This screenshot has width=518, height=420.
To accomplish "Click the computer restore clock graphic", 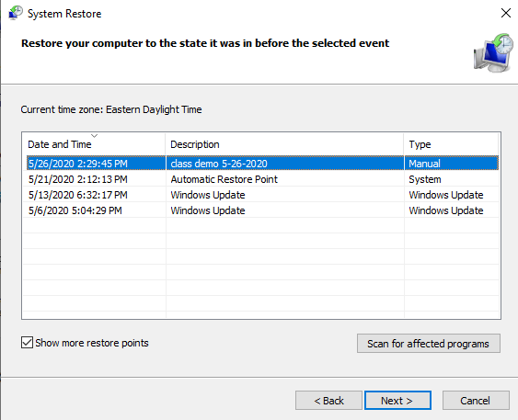I will (x=493, y=52).
